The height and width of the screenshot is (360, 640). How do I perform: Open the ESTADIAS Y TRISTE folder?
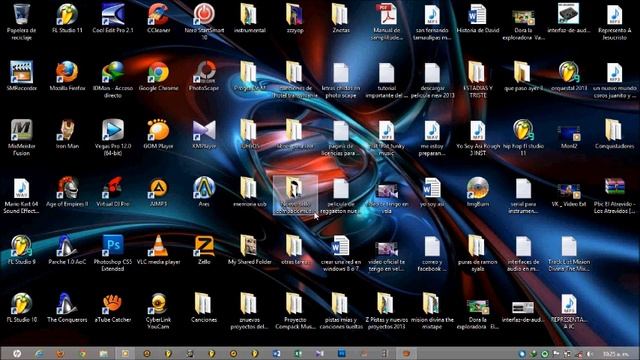pos(478,80)
